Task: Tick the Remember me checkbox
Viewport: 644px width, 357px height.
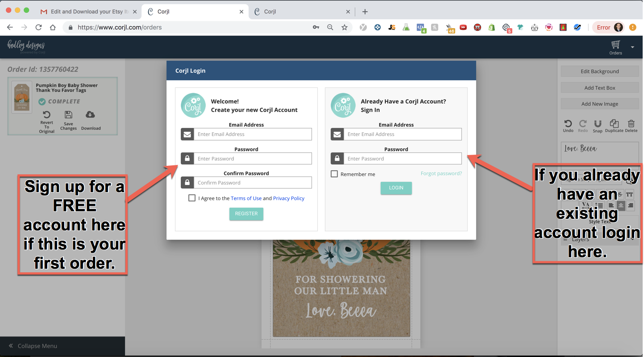Action: coord(334,174)
